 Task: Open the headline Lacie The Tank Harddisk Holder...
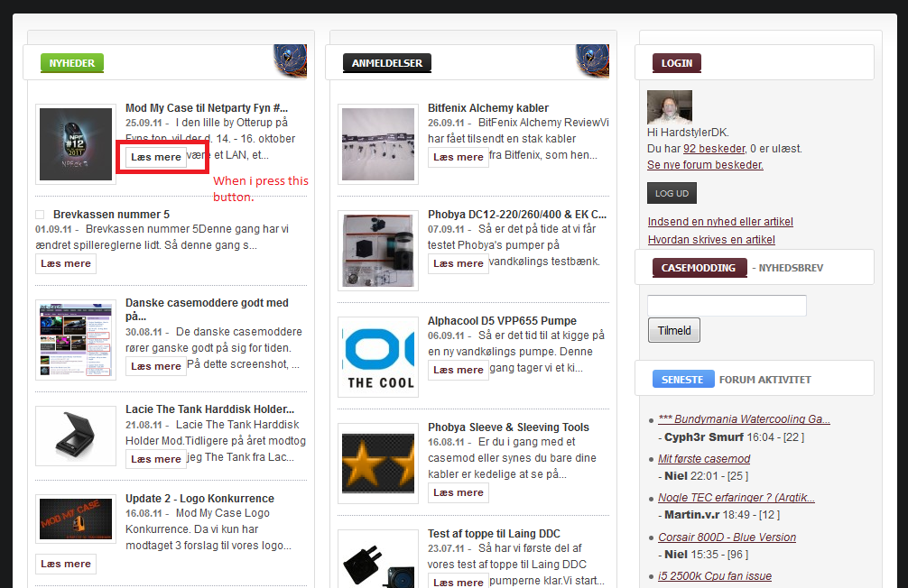[209, 409]
